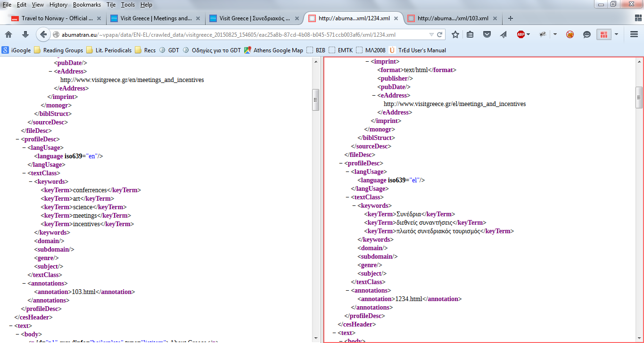Screen dimensions: 644x343
Task: Open the Firefox hamburger menu
Action: [x=634, y=34]
